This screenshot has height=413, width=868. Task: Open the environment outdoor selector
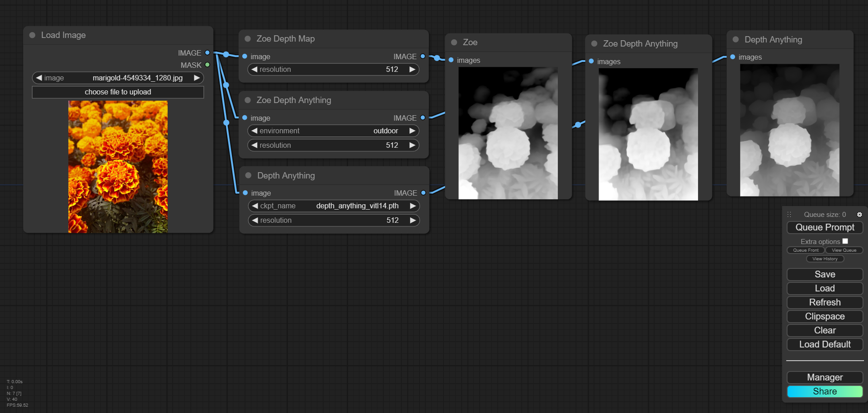[334, 131]
